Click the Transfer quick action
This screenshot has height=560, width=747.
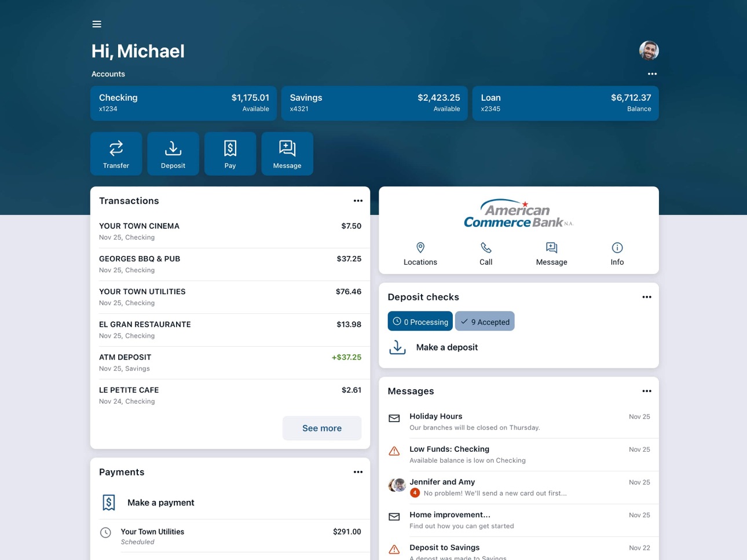pos(116,153)
